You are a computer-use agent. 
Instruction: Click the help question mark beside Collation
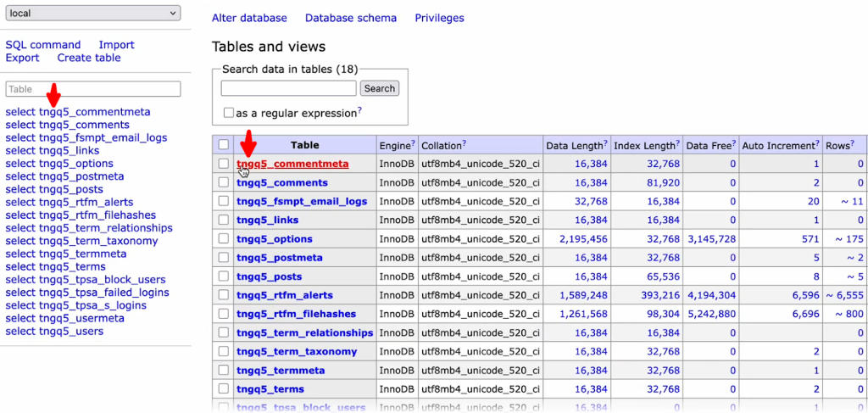click(x=463, y=142)
